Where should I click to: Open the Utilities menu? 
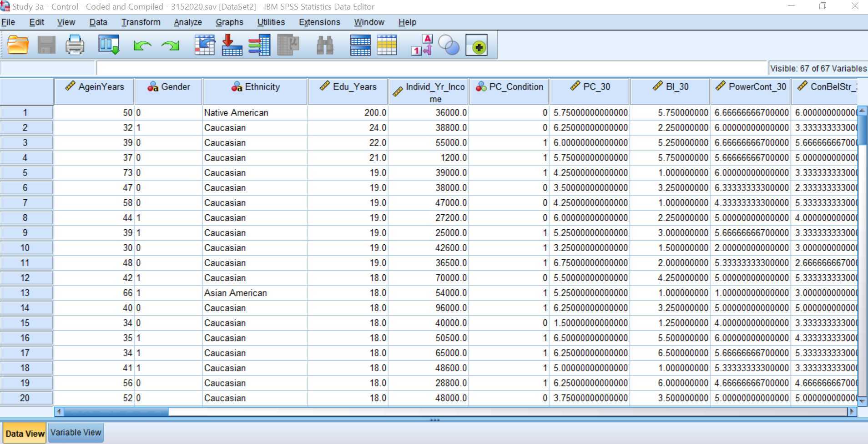coord(270,22)
